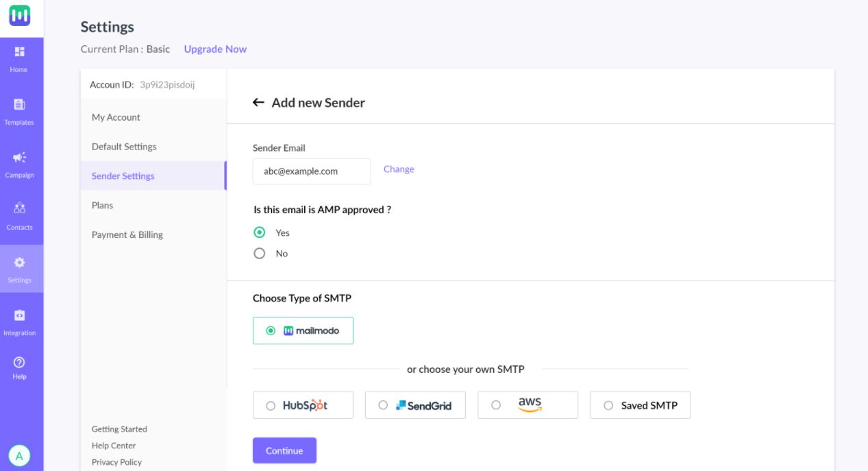
Task: Go to Campaign megaphone icon
Action: coord(19,158)
